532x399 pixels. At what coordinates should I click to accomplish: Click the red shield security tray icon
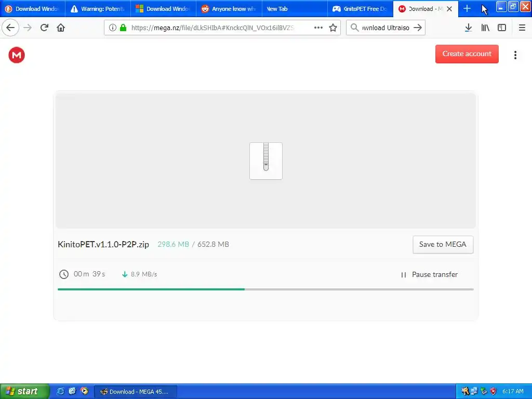click(x=494, y=391)
